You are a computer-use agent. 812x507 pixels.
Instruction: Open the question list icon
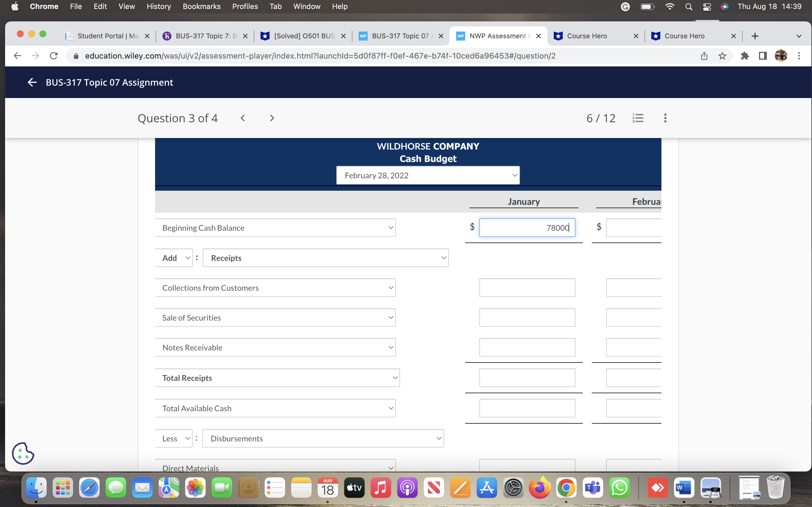click(x=637, y=118)
